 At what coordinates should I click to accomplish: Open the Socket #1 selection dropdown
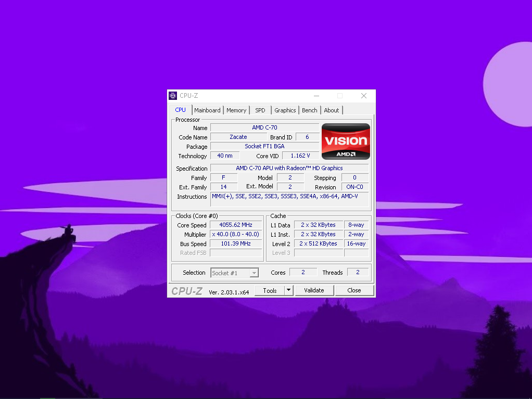click(234, 273)
